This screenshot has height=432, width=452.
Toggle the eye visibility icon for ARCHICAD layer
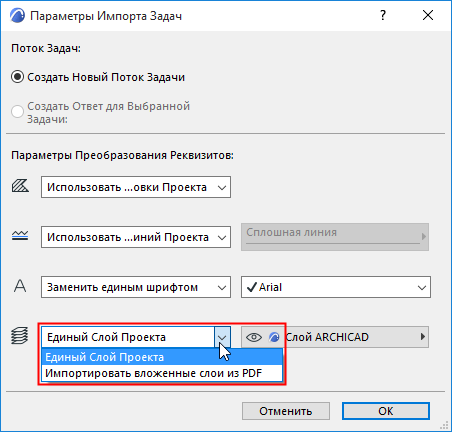[x=254, y=337]
